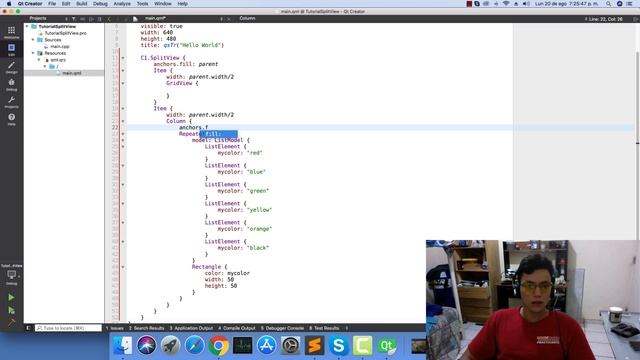640x360 pixels.
Task: Select TutorialSplitView.pro in the tree
Action: (x=65, y=33)
